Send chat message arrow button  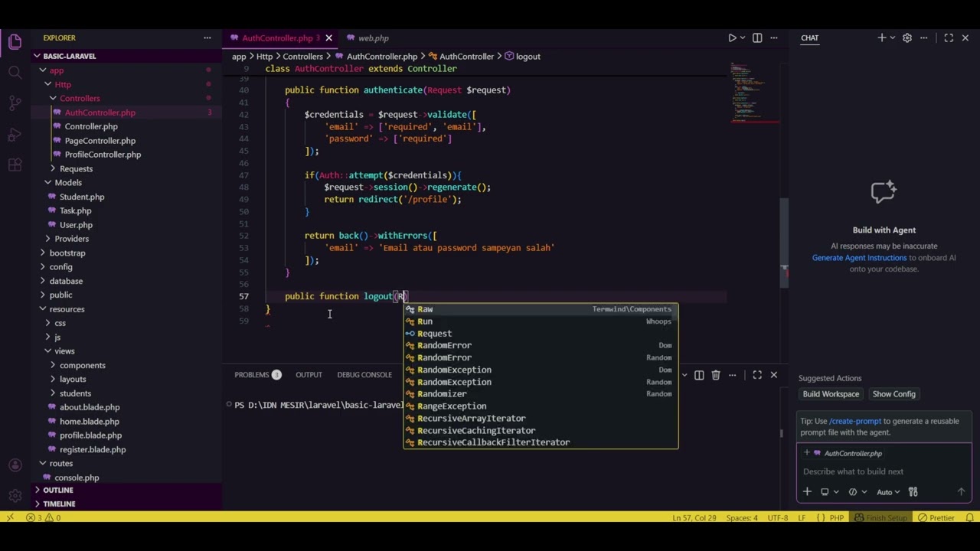click(x=962, y=492)
